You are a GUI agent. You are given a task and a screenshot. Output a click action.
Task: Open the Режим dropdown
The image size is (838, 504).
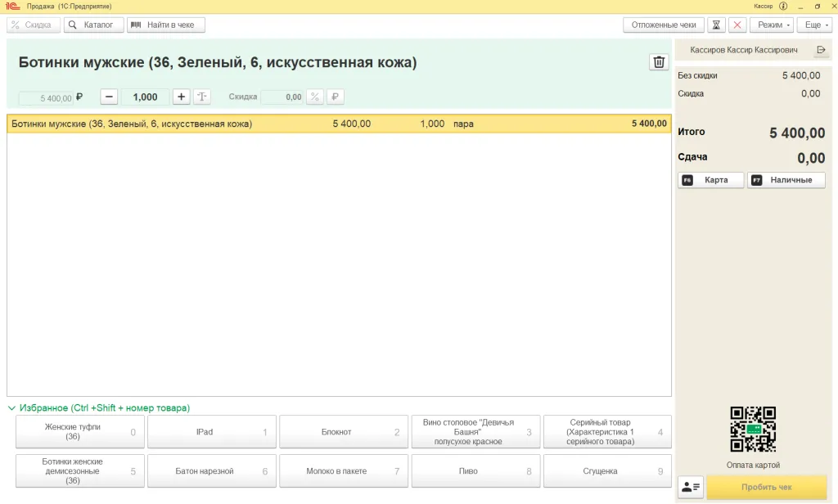(771, 25)
